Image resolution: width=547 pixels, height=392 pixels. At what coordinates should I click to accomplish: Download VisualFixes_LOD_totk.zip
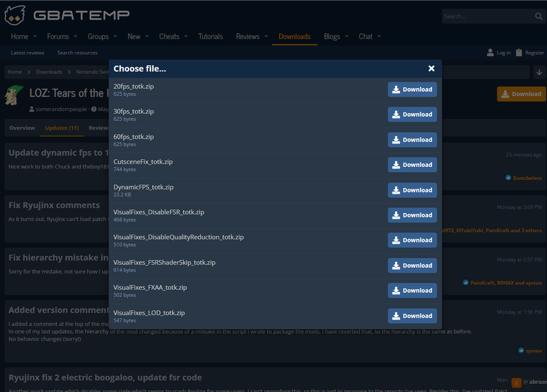point(412,316)
